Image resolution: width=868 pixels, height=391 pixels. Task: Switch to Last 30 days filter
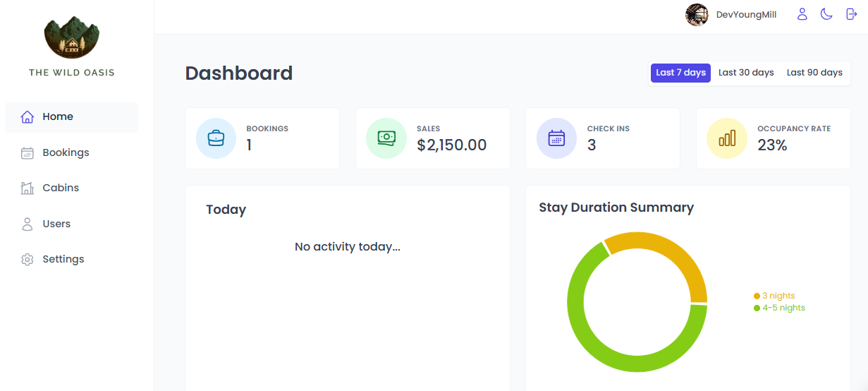(x=746, y=73)
